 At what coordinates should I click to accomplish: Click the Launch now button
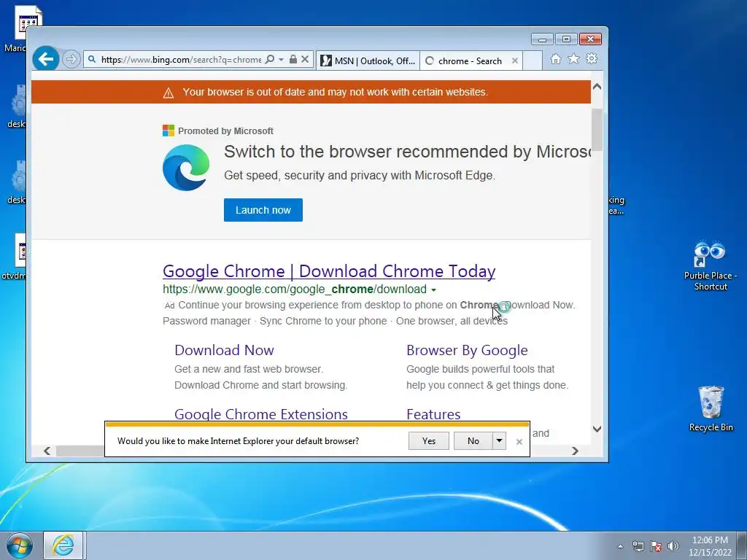263,210
